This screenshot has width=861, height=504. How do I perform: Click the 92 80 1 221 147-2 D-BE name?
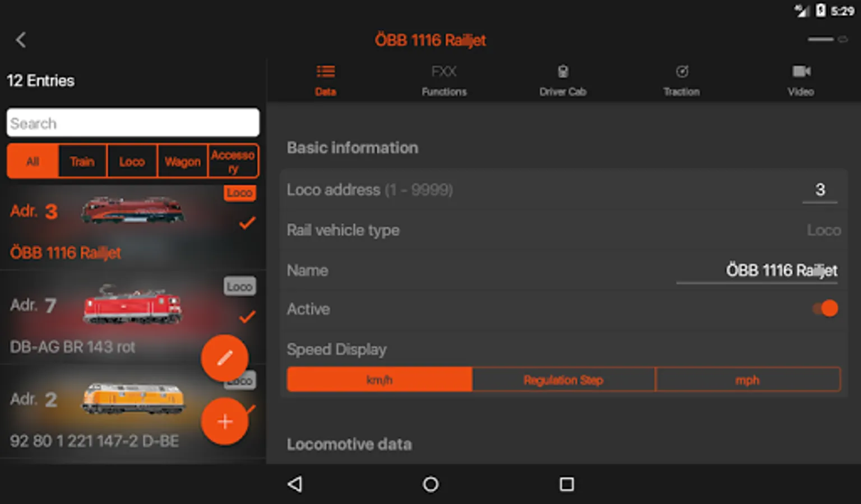[94, 441]
